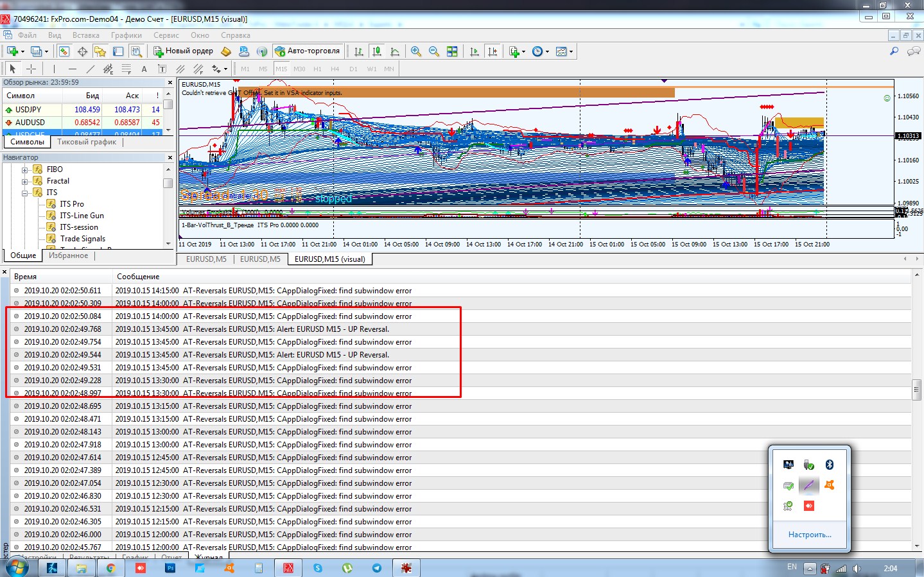Select the H1 timeframe button

[317, 69]
